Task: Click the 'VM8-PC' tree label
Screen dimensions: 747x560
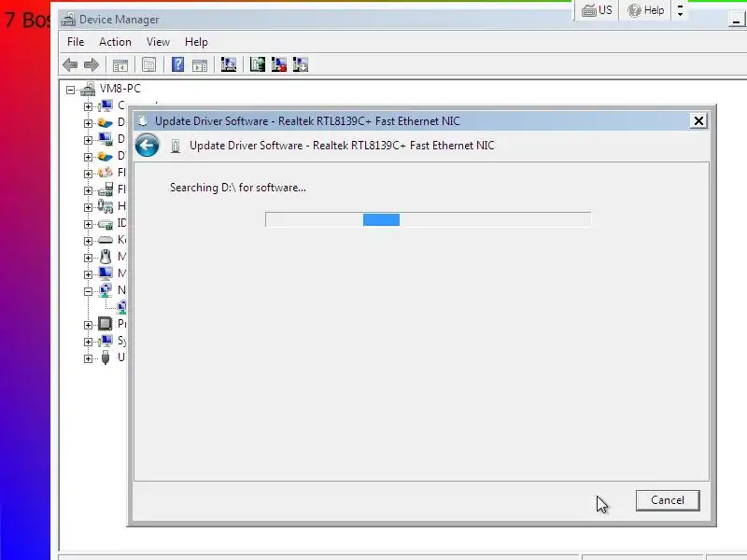Action: (x=120, y=89)
